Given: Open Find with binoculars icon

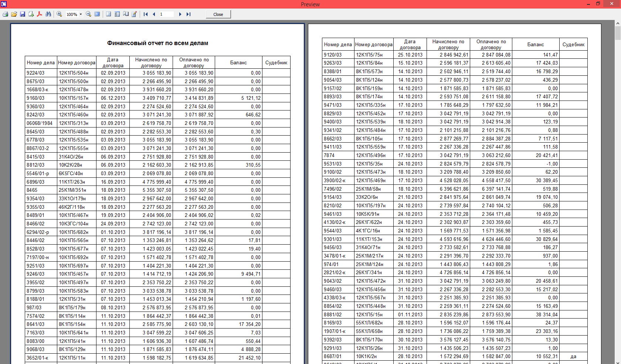Looking at the screenshot, I should click(48, 14).
